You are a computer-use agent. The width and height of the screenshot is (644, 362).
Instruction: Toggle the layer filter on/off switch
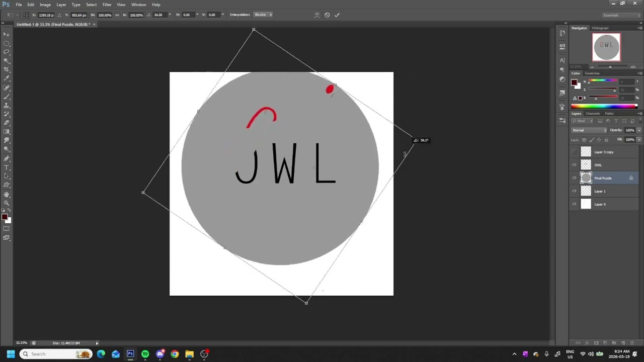[639, 121]
